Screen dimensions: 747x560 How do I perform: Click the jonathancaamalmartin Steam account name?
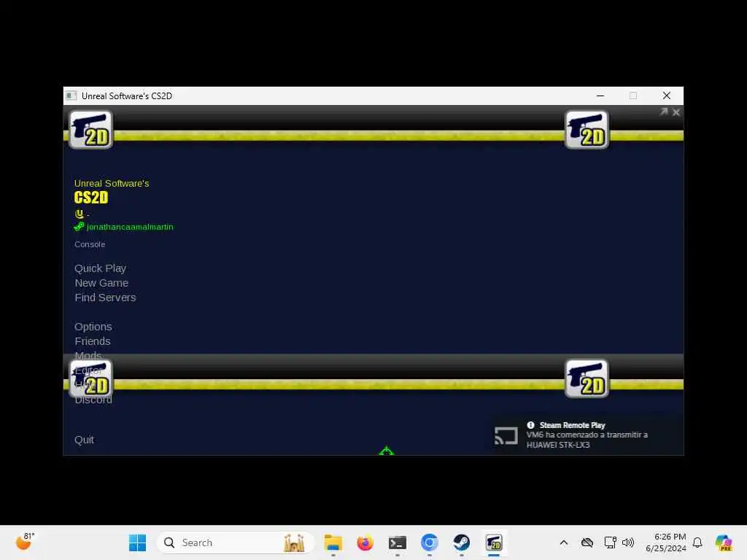click(x=130, y=227)
